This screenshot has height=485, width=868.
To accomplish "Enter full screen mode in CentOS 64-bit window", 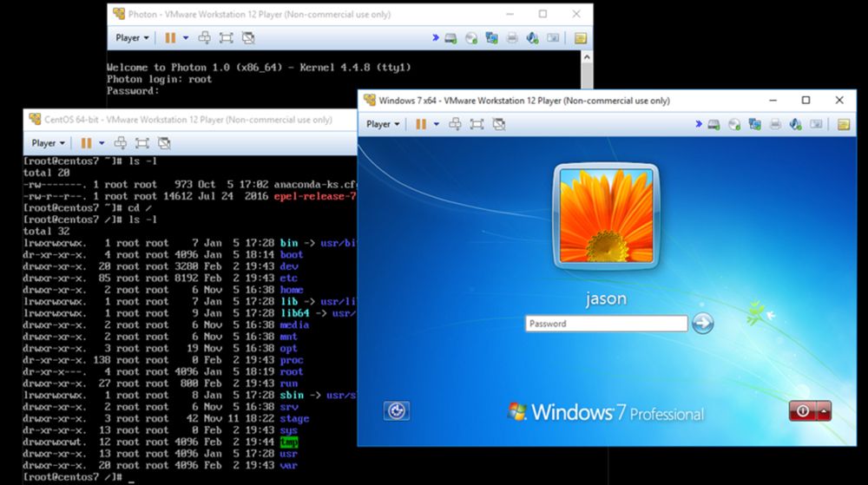I will coord(142,143).
